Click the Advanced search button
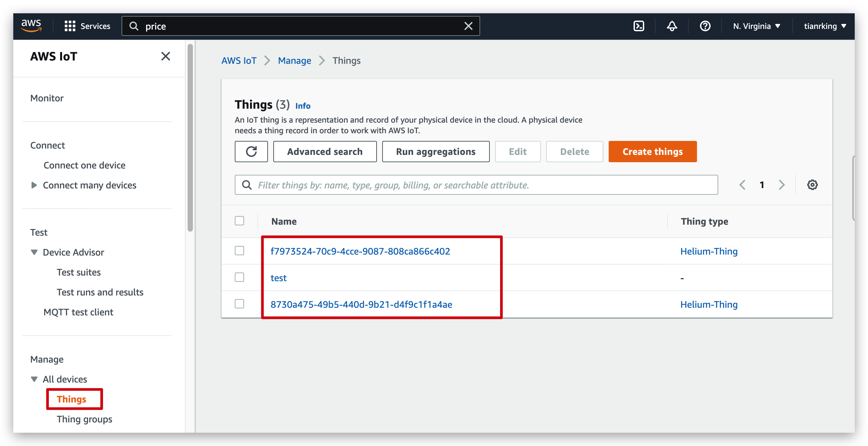Screen dimensions: 868x446 click(x=325, y=152)
